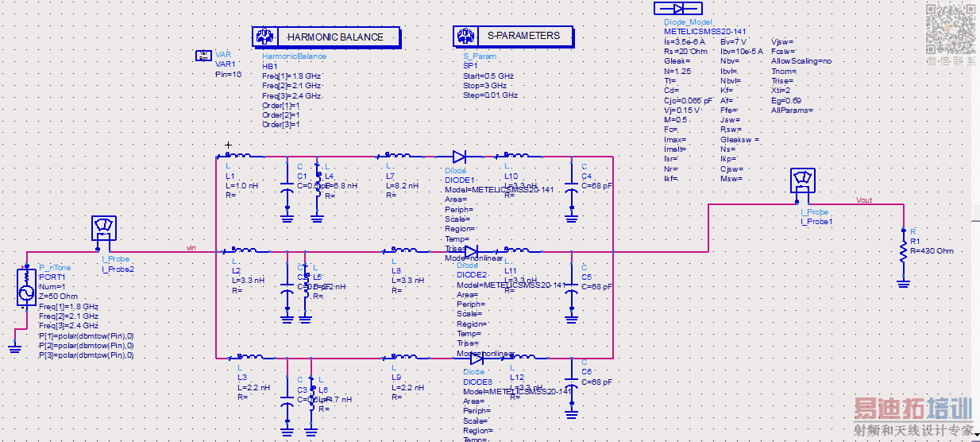Click the Vout wire label

click(863, 200)
